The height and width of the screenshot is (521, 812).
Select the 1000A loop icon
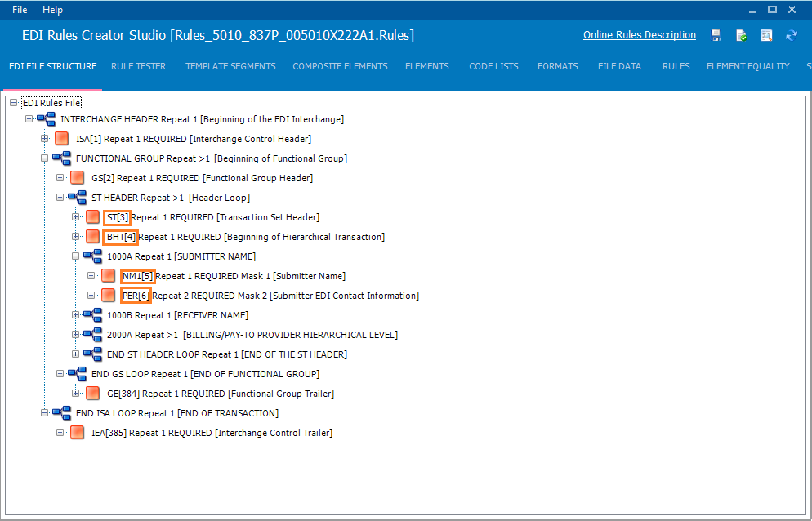(x=92, y=256)
